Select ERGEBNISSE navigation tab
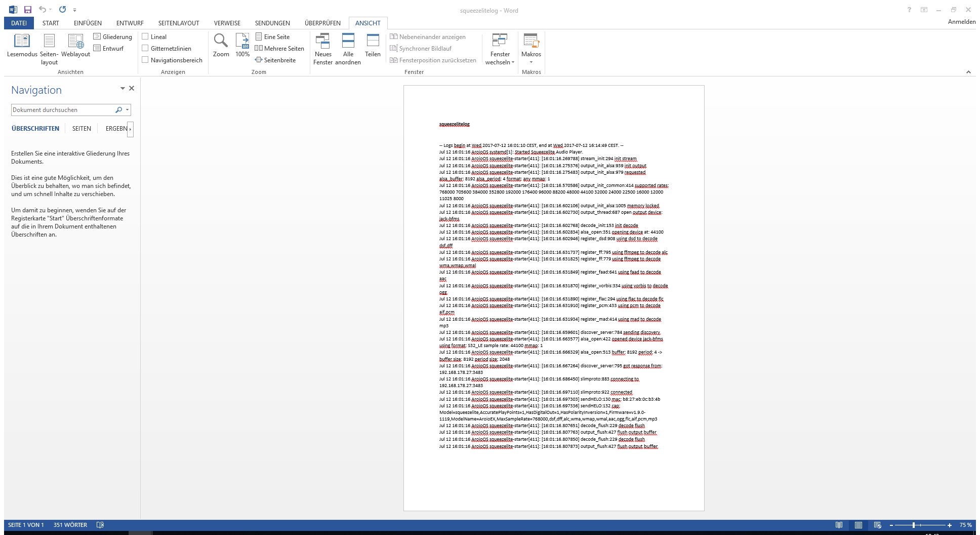The width and height of the screenshot is (980, 535). [116, 129]
